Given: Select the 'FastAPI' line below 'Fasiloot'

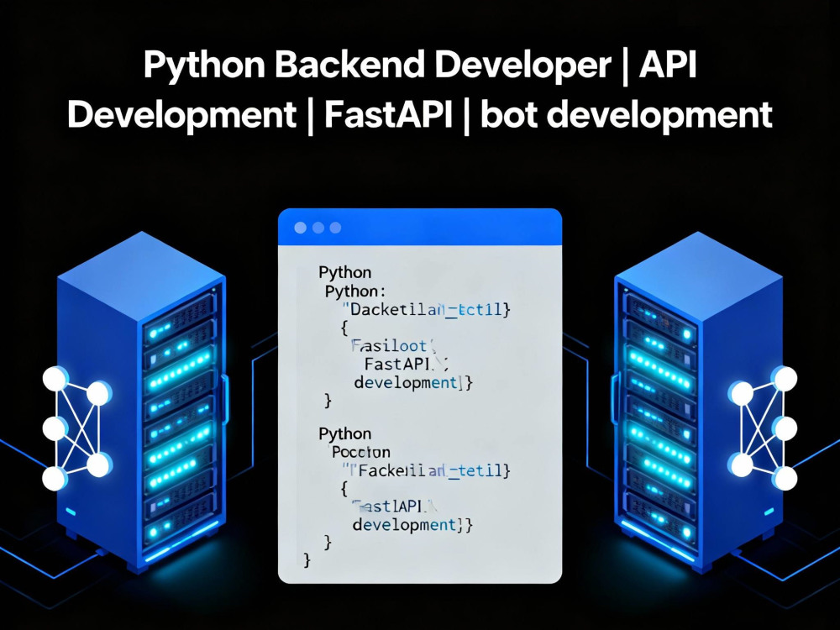Looking at the screenshot, I should [x=406, y=364].
